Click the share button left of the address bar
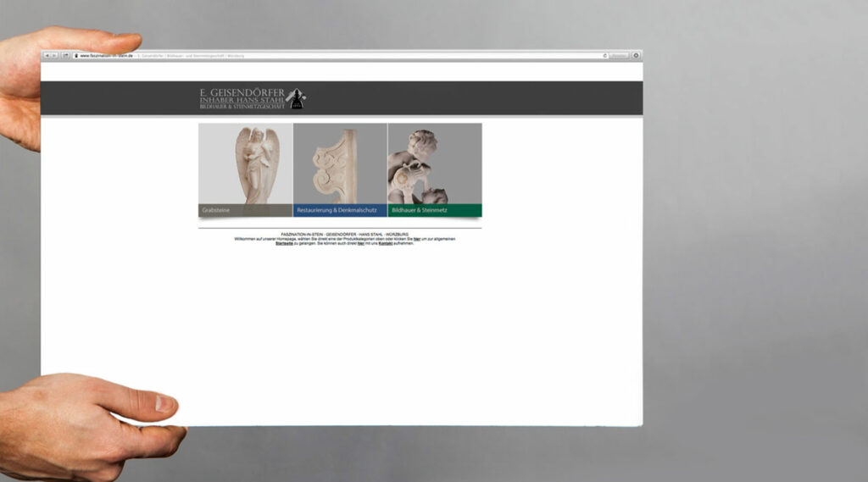The image size is (868, 482). [x=65, y=55]
